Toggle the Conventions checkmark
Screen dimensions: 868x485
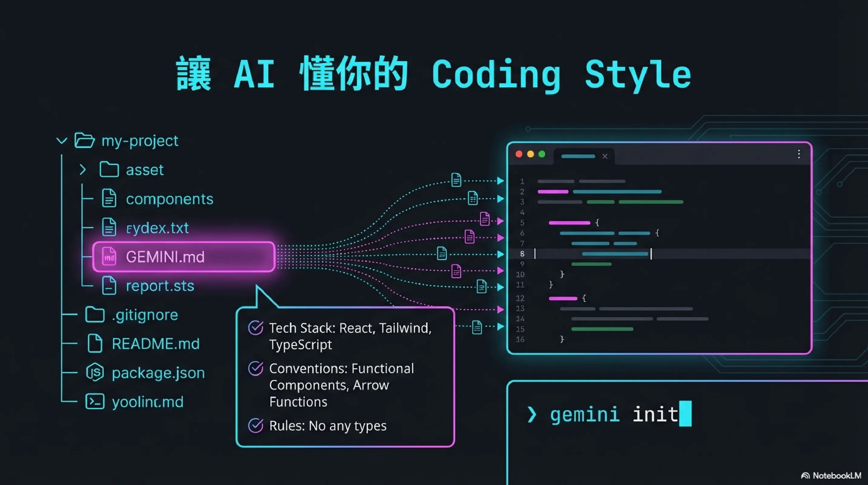coord(256,368)
